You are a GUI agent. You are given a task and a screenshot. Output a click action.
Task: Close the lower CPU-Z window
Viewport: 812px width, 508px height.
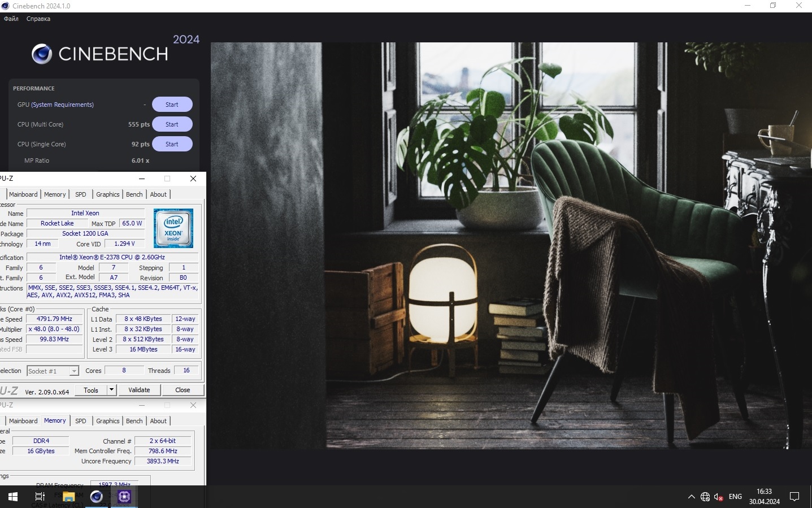tap(193, 405)
